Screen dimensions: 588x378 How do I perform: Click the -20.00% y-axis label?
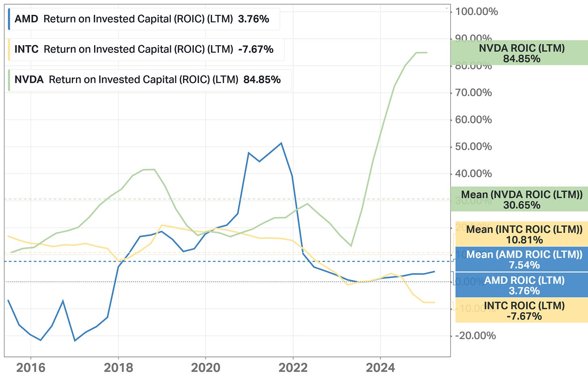475,336
